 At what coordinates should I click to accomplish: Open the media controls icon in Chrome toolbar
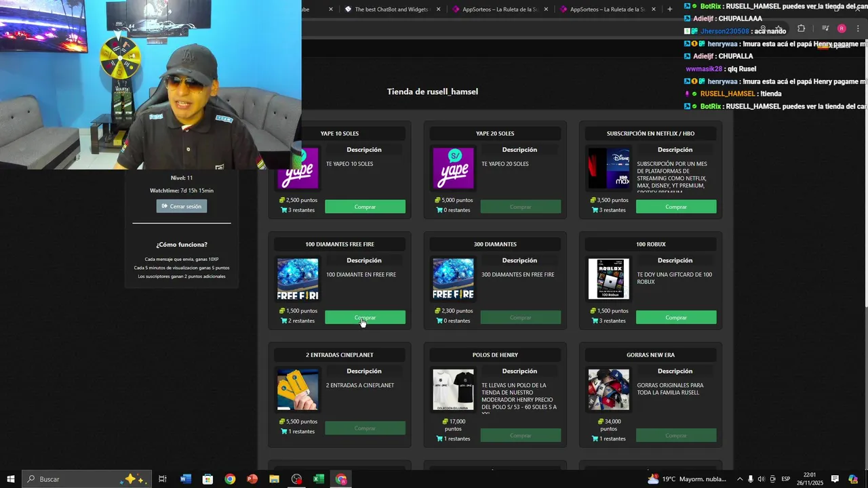pyautogui.click(x=825, y=28)
